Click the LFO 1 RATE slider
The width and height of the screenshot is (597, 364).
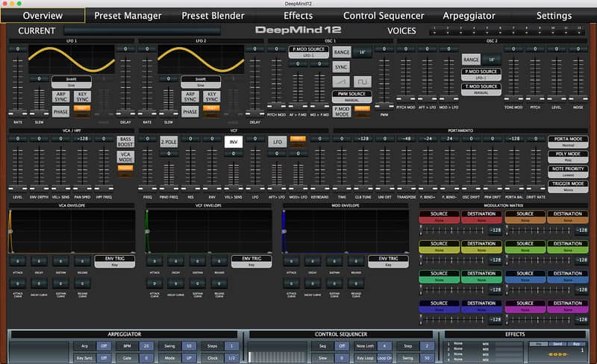point(17,86)
